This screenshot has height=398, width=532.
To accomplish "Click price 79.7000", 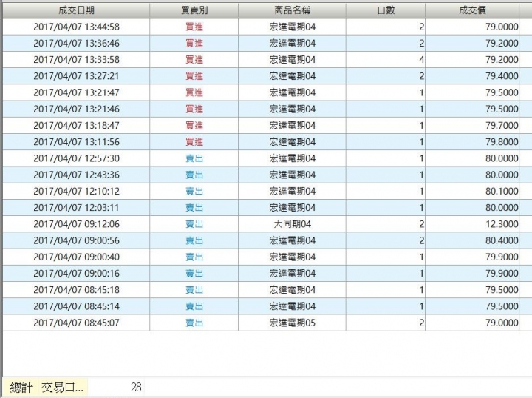I will tap(502, 126).
